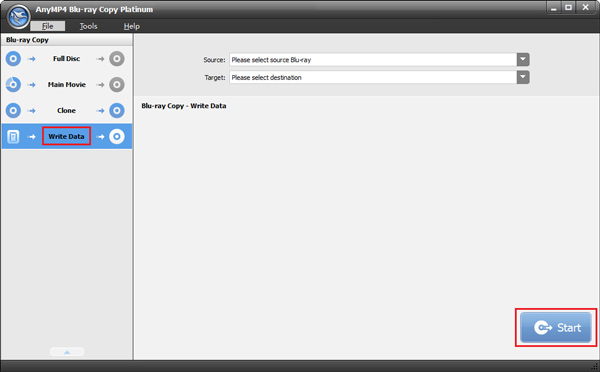Screen dimensions: 600x372
Task: Collapse the sidebar with the bottom up-arrow
Action: (67, 352)
